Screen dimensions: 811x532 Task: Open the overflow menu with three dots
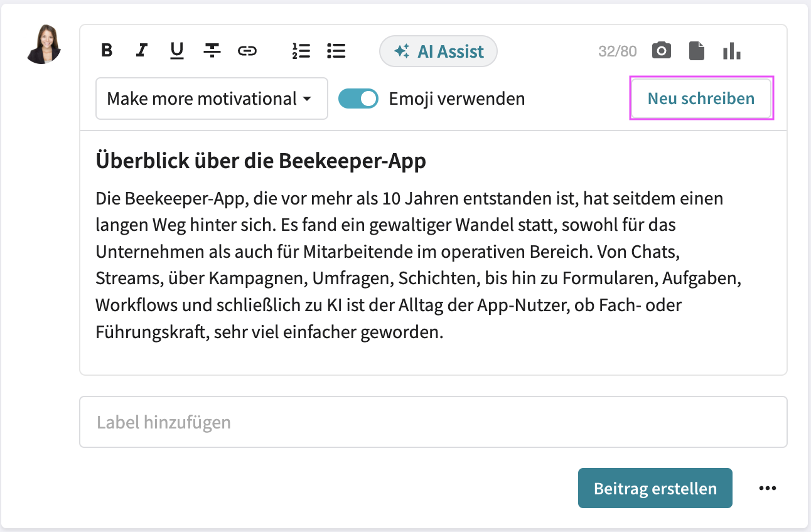point(767,487)
